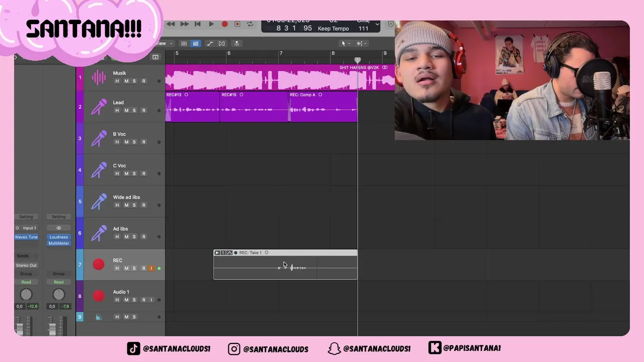Click the Rewind transport button
Viewport: 644px width, 362px height.
point(171,24)
